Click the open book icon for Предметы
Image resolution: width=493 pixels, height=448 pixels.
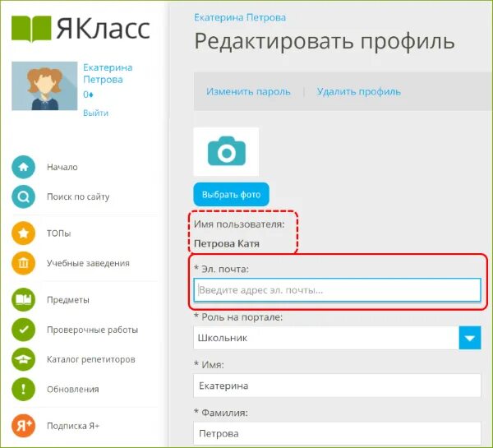click(x=23, y=299)
